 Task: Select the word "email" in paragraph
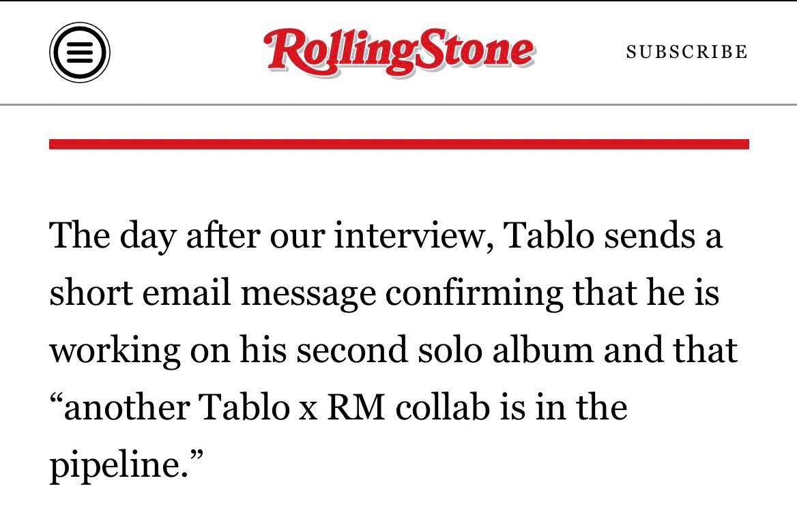coord(186,293)
